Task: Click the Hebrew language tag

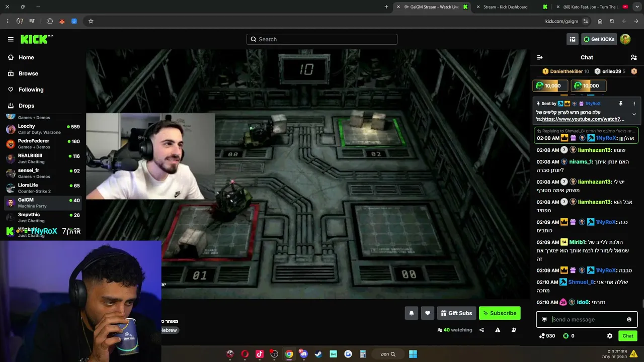Action: click(x=169, y=330)
